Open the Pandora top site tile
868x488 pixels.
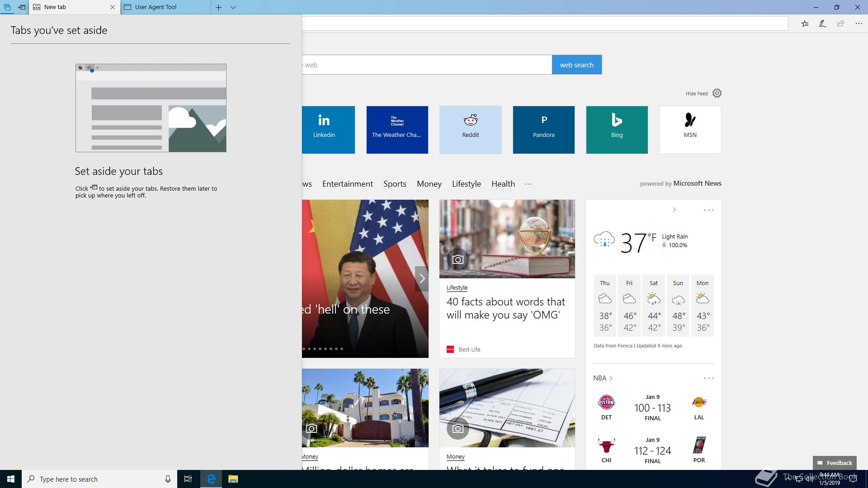coord(543,130)
